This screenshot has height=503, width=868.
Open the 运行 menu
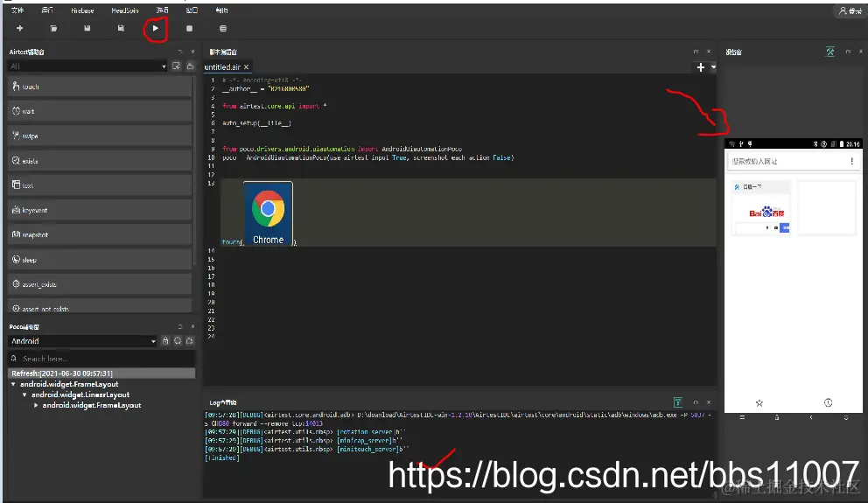47,10
